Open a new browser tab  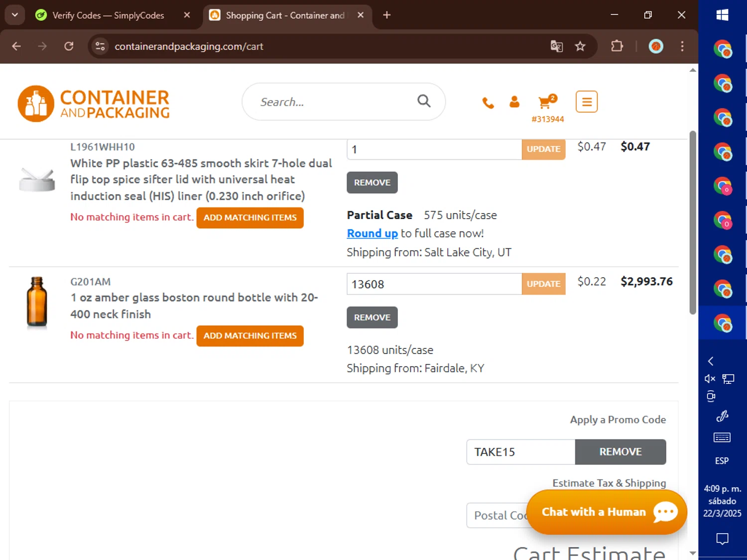(x=386, y=15)
